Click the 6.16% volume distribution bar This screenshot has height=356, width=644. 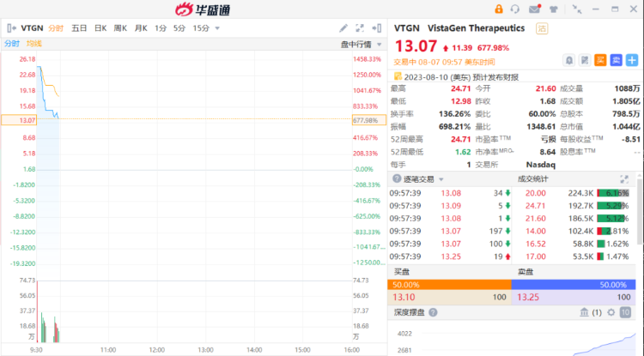613,193
